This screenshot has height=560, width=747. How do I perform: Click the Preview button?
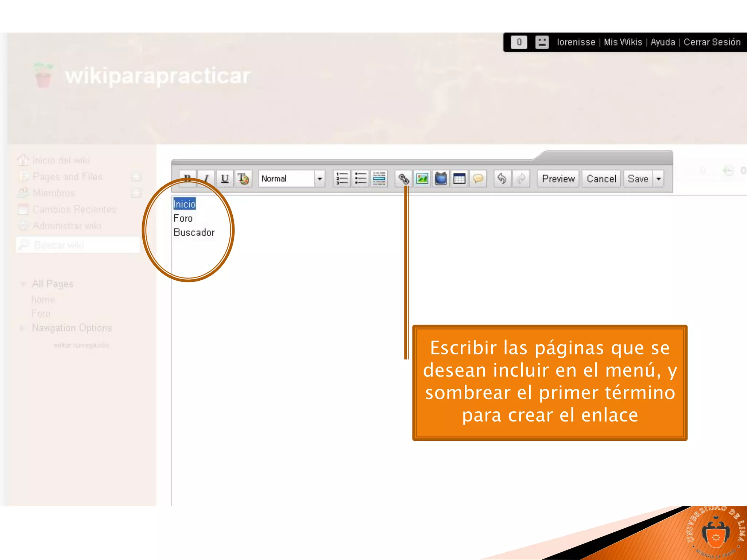click(x=558, y=179)
